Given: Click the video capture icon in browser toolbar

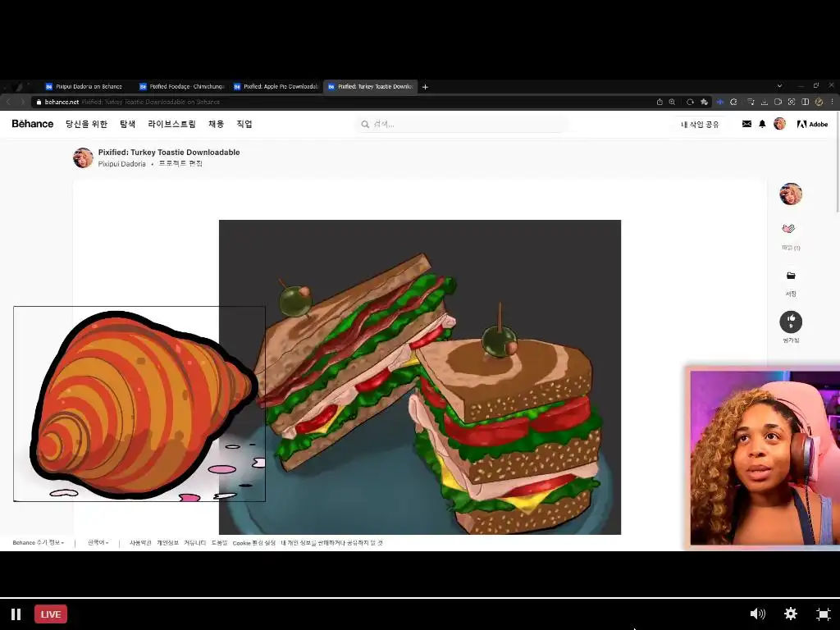Looking at the screenshot, I should coord(778,102).
